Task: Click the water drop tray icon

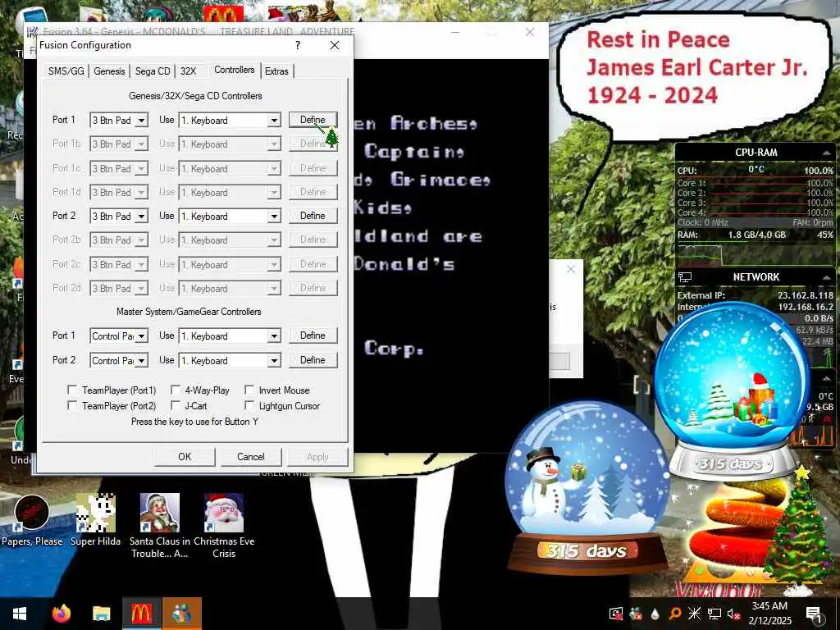Action: [x=655, y=614]
